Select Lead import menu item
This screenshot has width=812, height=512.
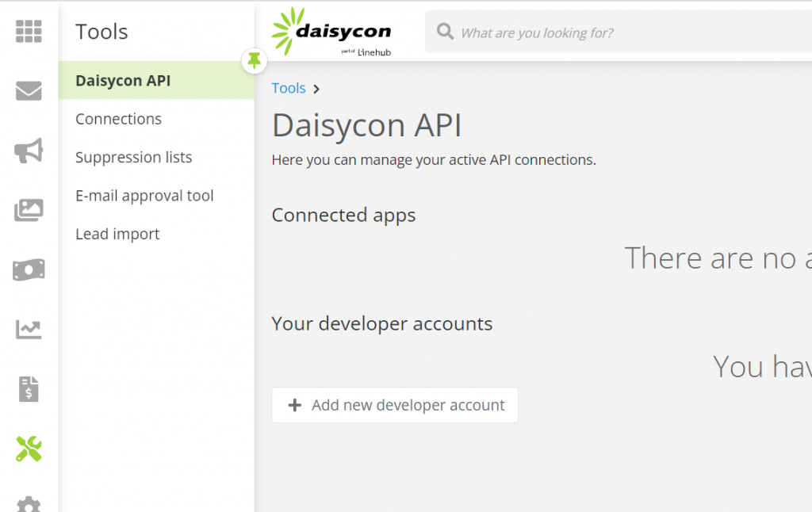(117, 234)
